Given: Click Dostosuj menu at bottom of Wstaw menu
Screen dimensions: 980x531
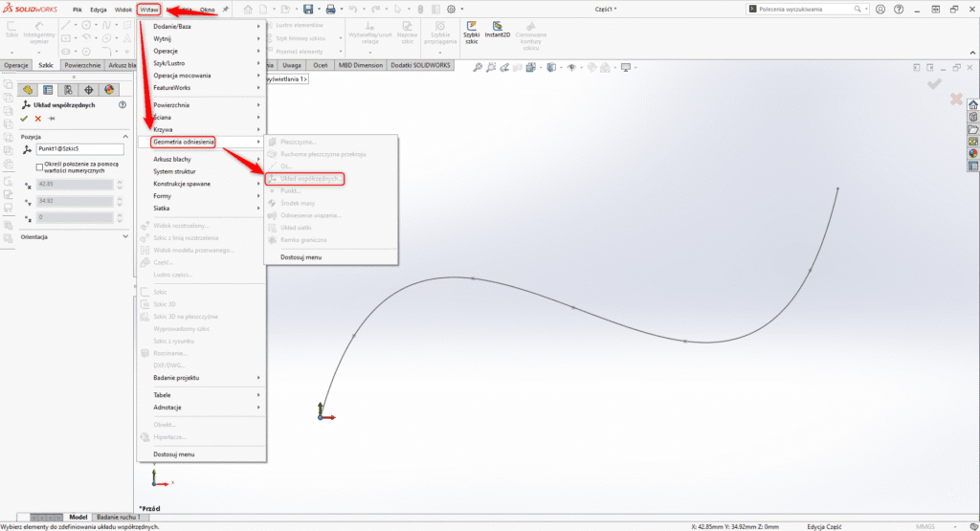Looking at the screenshot, I should pos(174,454).
